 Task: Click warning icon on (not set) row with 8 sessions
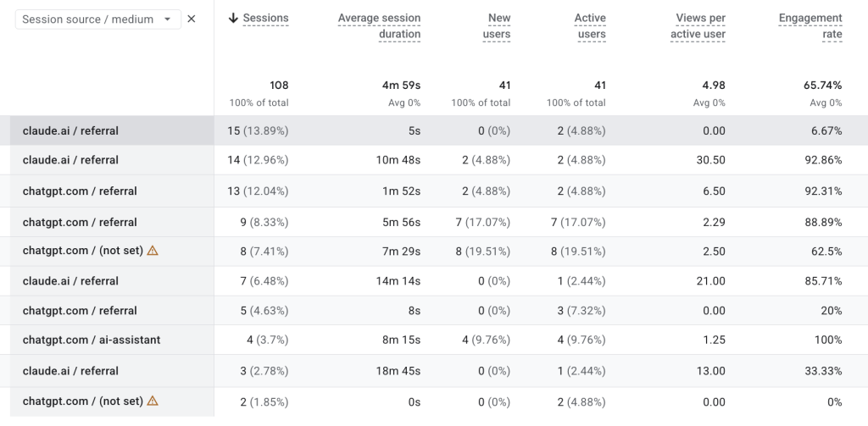153,251
